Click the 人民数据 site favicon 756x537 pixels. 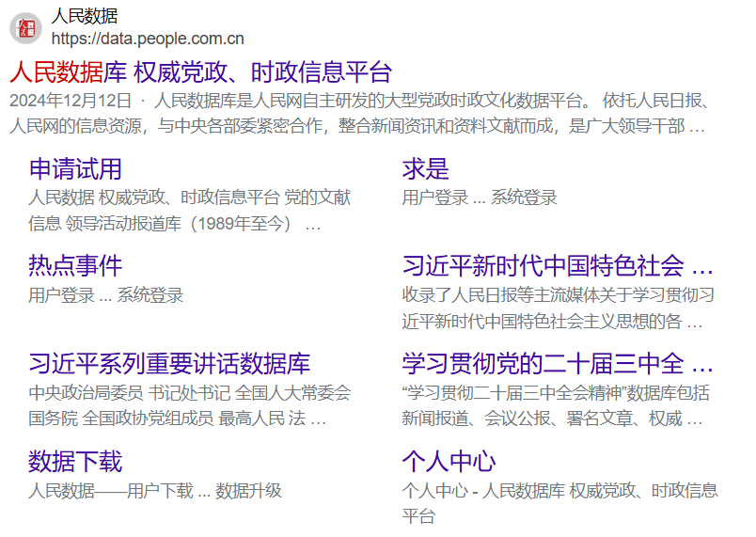25,28
